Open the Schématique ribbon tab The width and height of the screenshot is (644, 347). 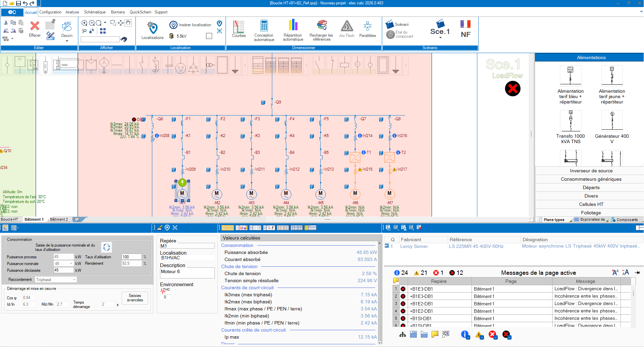click(x=95, y=12)
